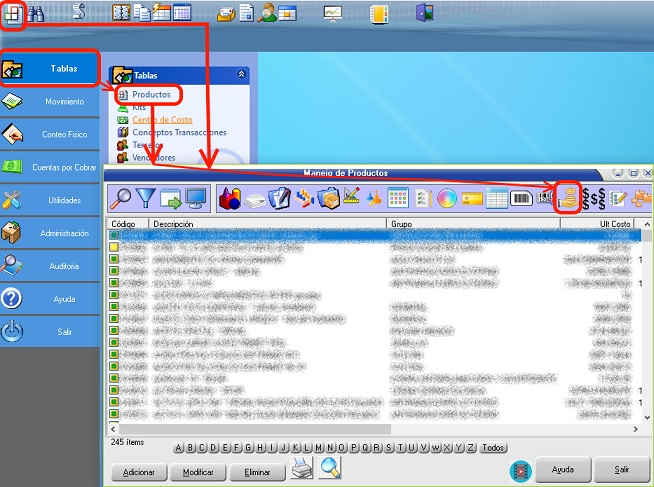654x487 pixels.
Task: Click the printer icon at bottom
Action: pyautogui.click(x=302, y=467)
